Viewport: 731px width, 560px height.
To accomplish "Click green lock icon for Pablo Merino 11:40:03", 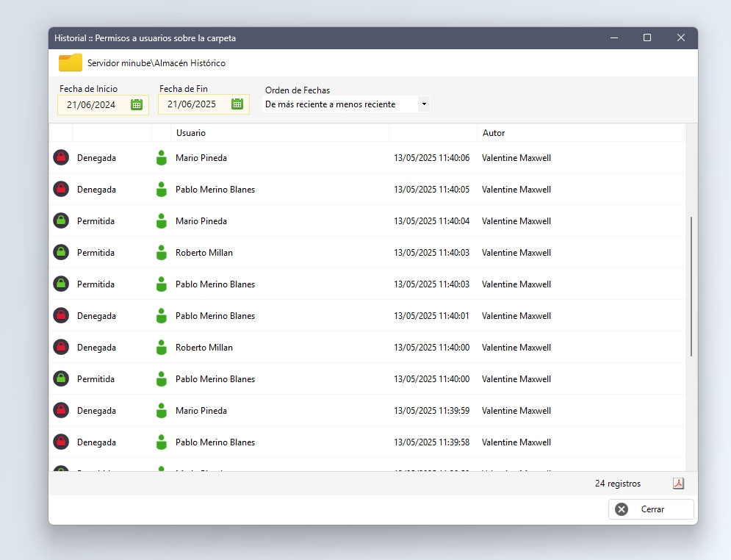I will click(x=61, y=284).
